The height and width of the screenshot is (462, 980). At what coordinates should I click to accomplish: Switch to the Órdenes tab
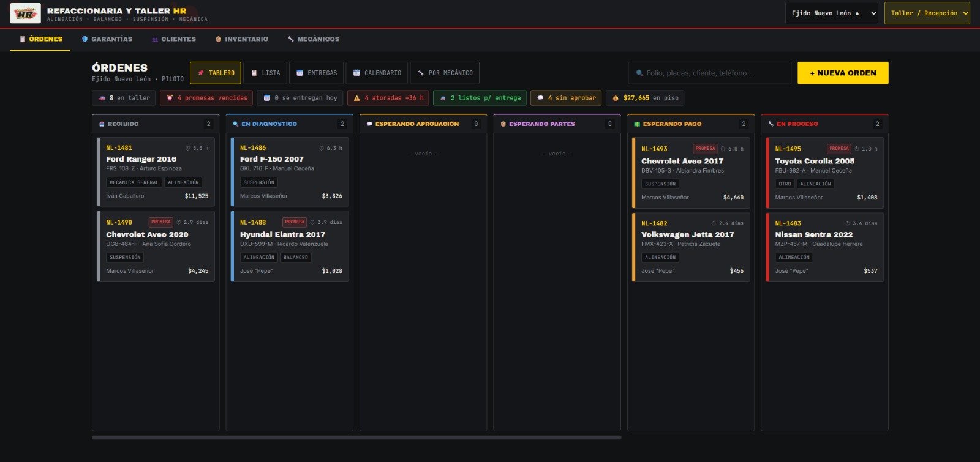[x=40, y=39]
